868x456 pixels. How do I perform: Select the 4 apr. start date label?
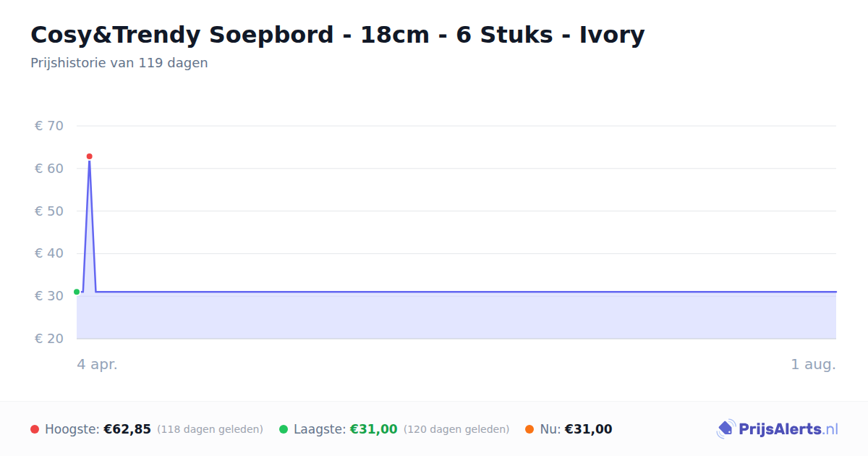point(97,364)
